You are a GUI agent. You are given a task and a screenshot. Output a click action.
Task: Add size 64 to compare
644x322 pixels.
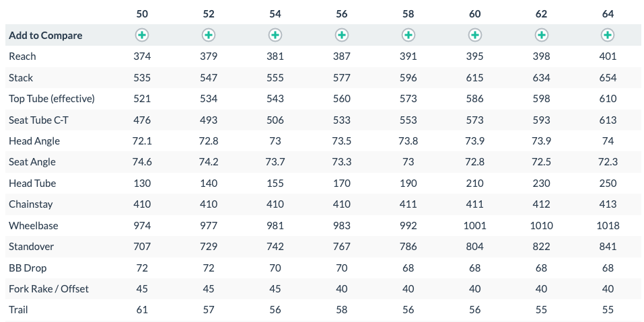pos(608,35)
